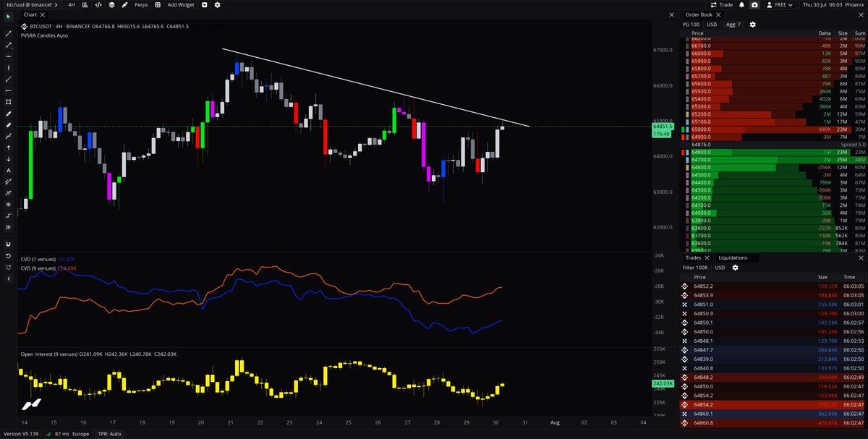868x439 pixels.
Task: Switch the Trades panel USD currency selector
Action: [720, 268]
